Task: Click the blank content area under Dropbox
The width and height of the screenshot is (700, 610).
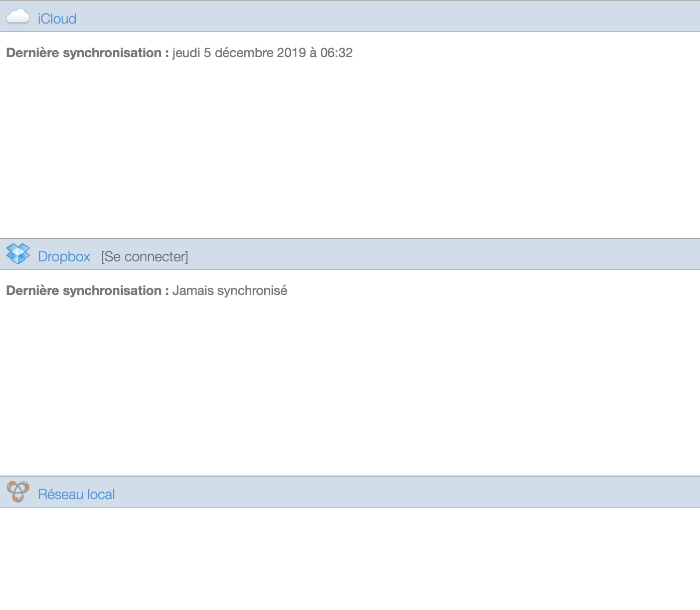Action: point(350,386)
